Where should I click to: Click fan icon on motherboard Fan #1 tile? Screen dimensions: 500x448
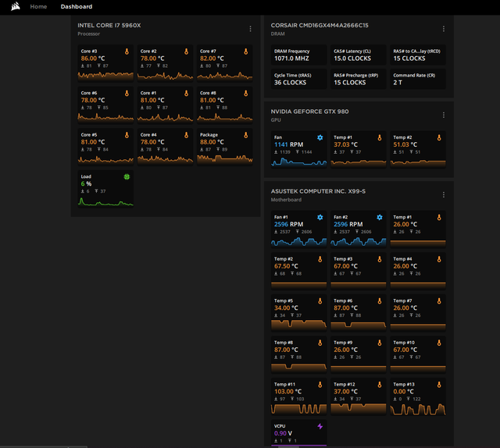click(x=320, y=217)
